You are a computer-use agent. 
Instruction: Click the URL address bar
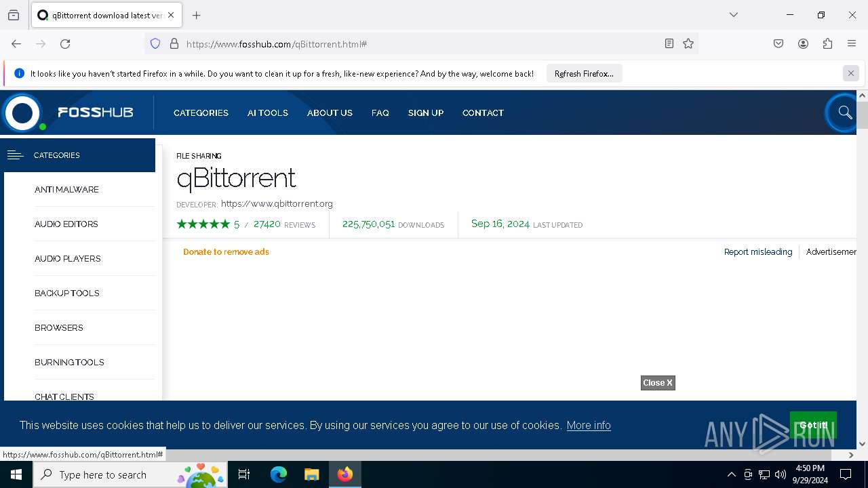(x=420, y=44)
